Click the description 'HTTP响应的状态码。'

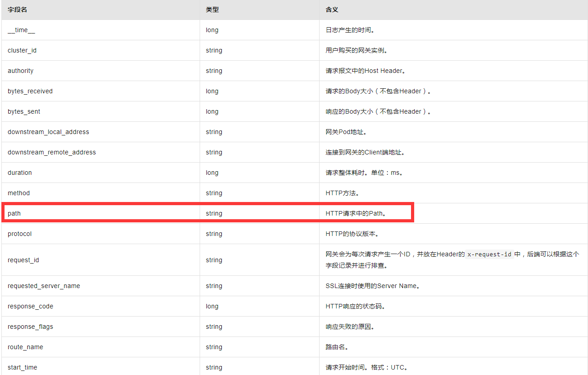(x=356, y=306)
